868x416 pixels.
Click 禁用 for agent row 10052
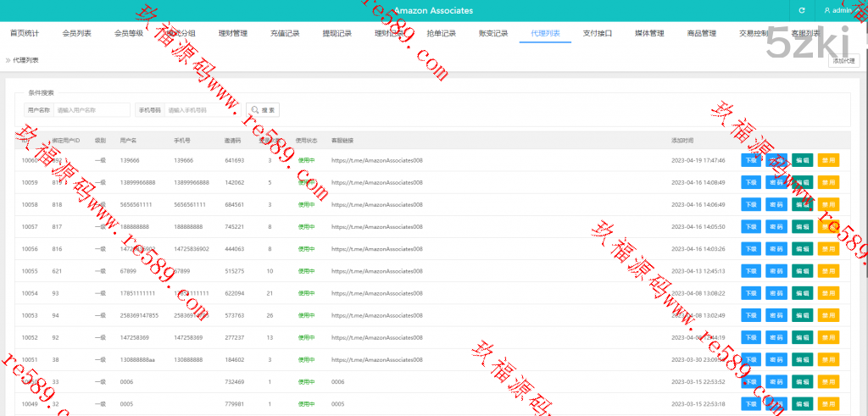pos(828,337)
